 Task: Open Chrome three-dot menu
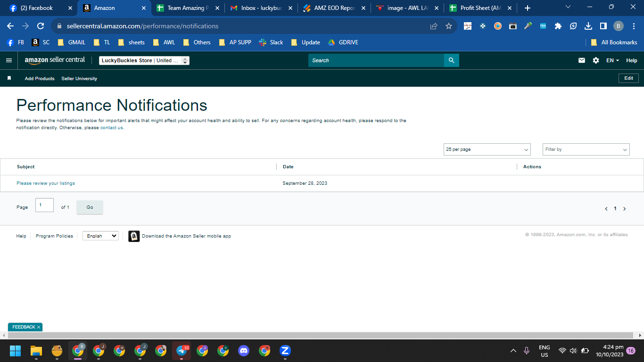(x=633, y=26)
